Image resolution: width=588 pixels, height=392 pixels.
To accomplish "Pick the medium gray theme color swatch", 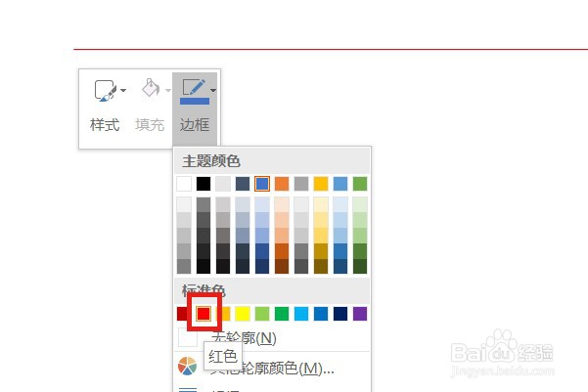I will coord(301,184).
